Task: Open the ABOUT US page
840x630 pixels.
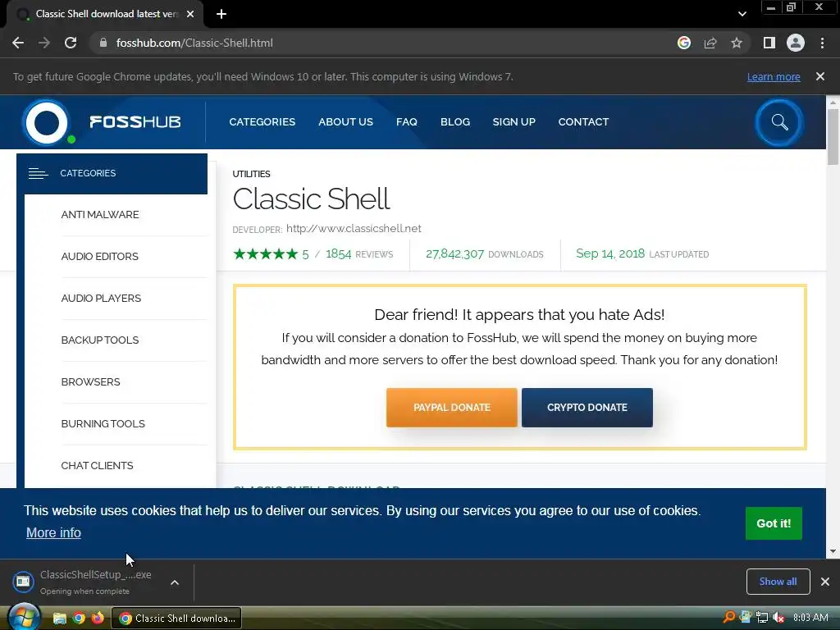Action: 345,122
